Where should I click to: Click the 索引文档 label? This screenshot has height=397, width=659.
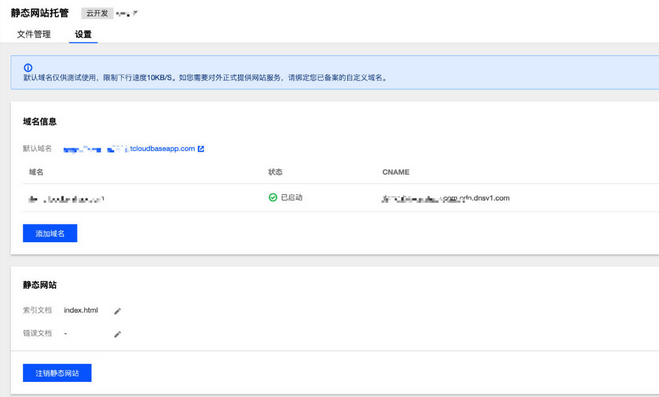pos(37,310)
